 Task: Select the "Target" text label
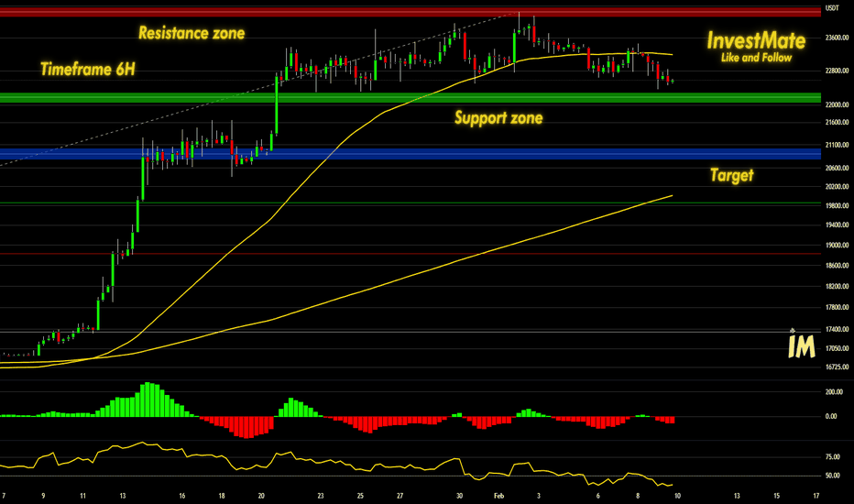tap(731, 175)
